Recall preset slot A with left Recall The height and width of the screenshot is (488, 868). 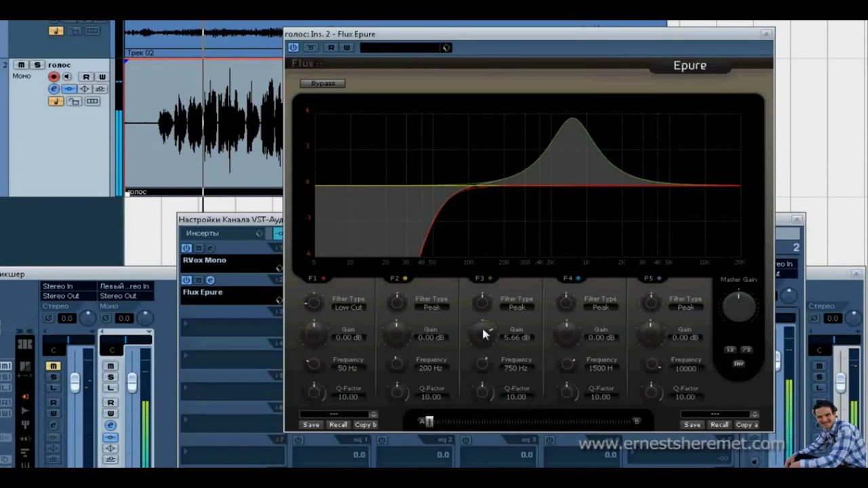point(338,425)
